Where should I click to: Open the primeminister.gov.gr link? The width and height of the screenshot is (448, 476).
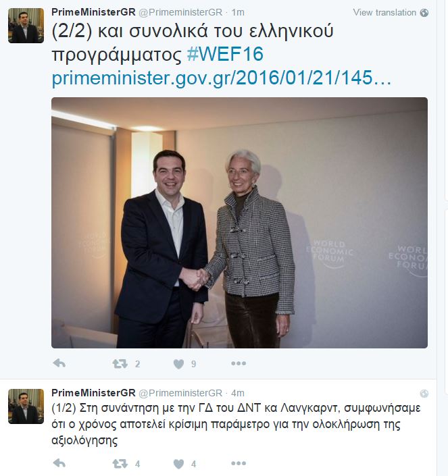(222, 78)
